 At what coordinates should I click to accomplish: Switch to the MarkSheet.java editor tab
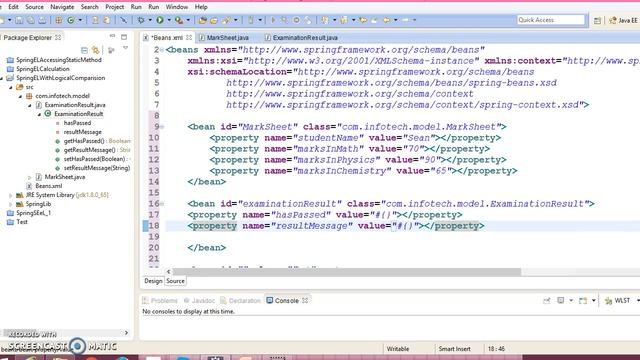[224, 38]
